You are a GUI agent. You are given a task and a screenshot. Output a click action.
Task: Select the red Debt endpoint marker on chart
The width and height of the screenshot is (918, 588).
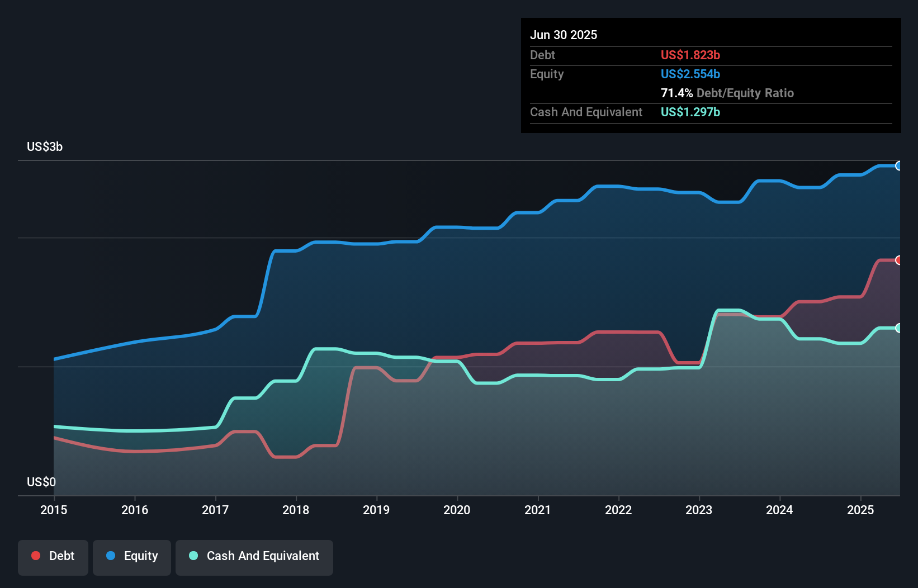pyautogui.click(x=899, y=260)
